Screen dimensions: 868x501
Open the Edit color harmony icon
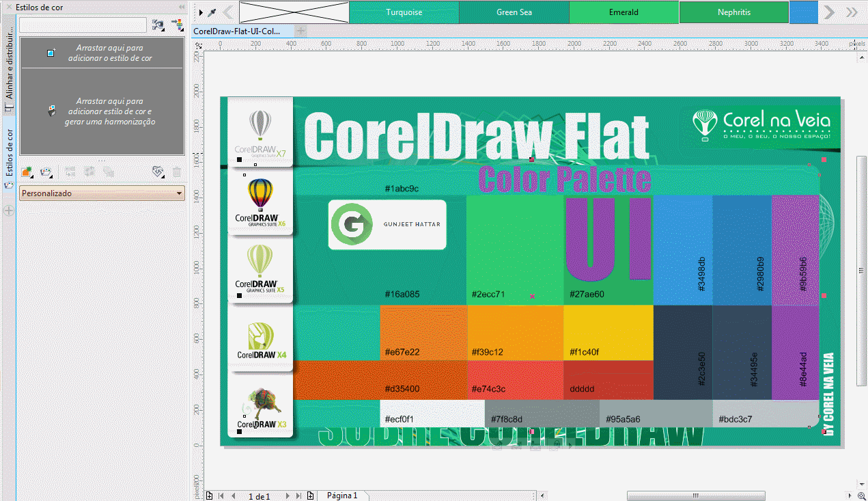point(158,172)
